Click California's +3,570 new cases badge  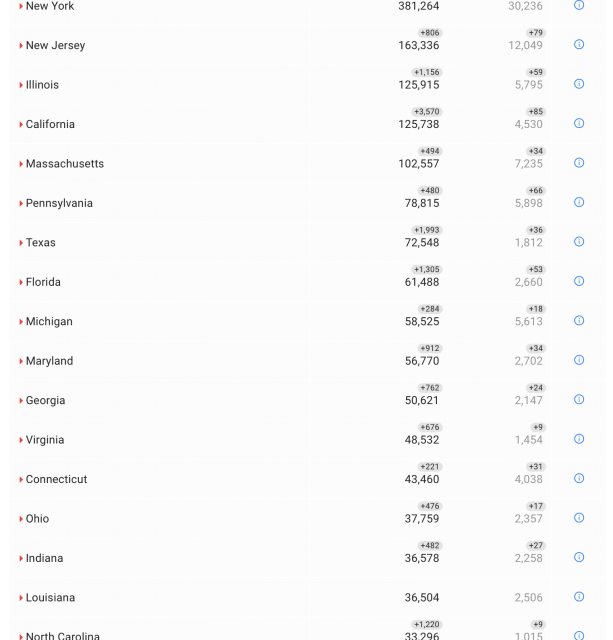coord(426,112)
